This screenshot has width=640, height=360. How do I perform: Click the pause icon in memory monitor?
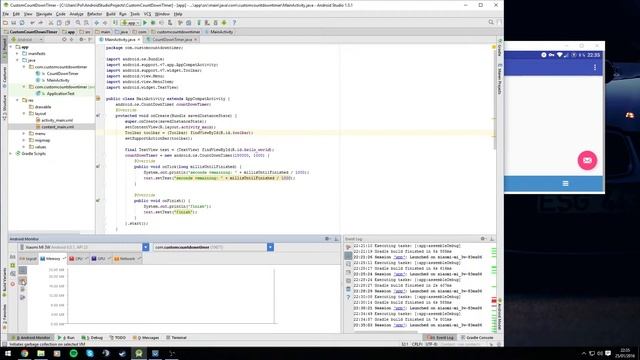[x=23, y=270]
